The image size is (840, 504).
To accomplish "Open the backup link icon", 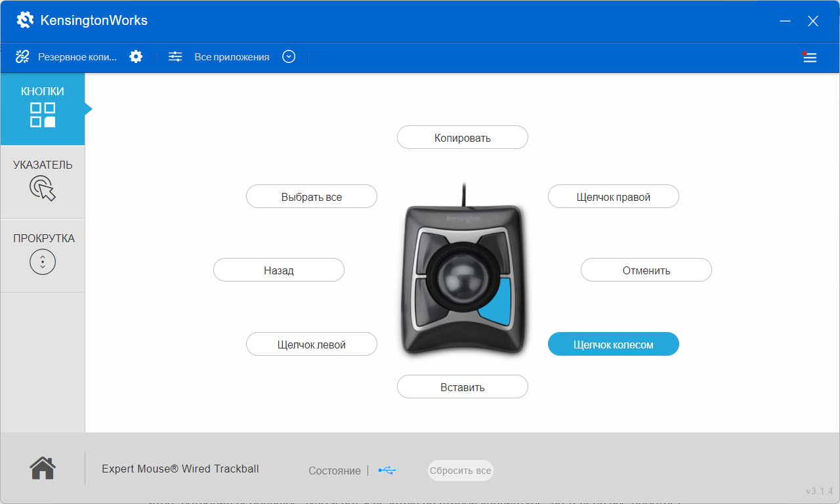I will click(22, 56).
